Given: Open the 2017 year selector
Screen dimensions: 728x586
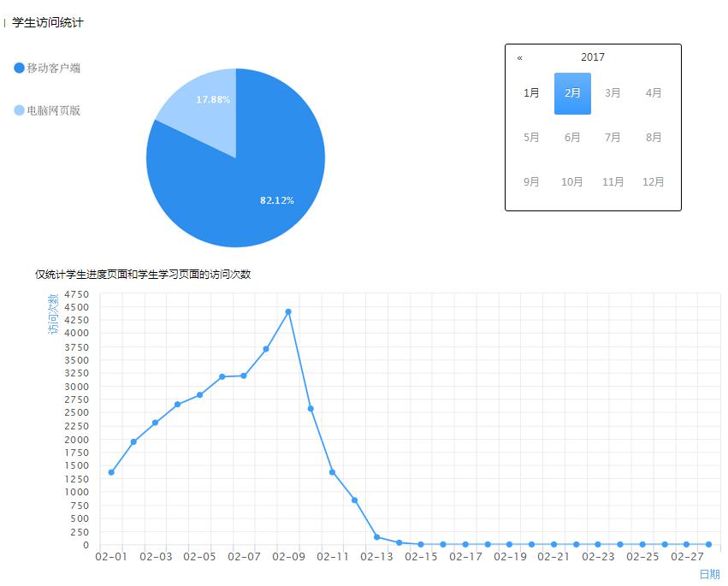Looking at the screenshot, I should click(593, 57).
